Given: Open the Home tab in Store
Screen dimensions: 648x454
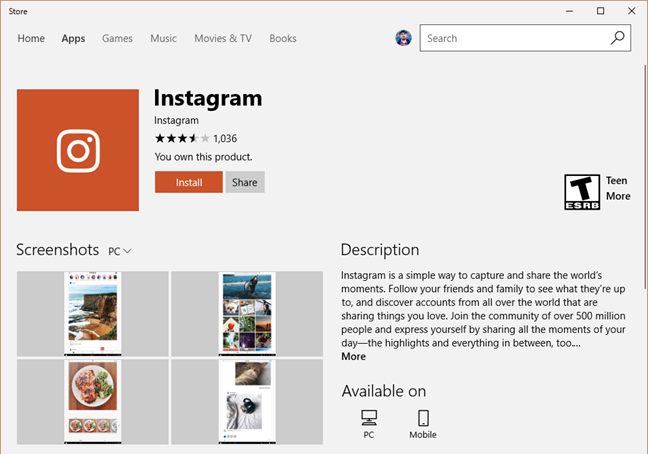Looking at the screenshot, I should coord(31,38).
